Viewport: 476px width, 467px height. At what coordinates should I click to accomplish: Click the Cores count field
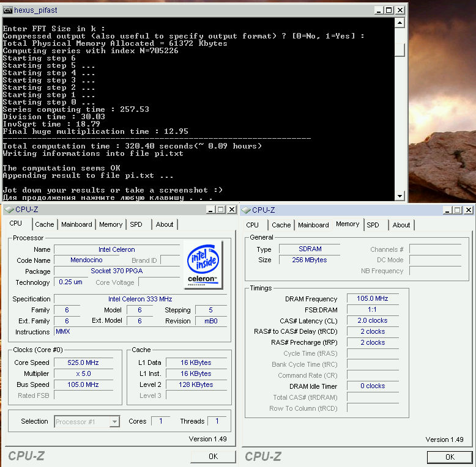point(161,421)
